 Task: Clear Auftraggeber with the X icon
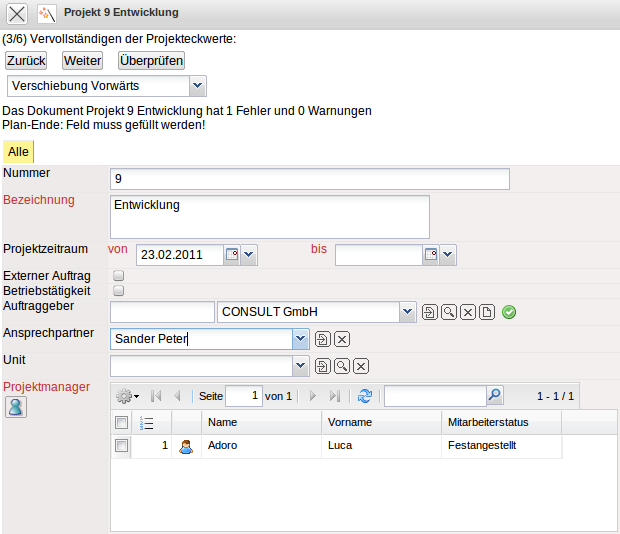click(x=468, y=312)
